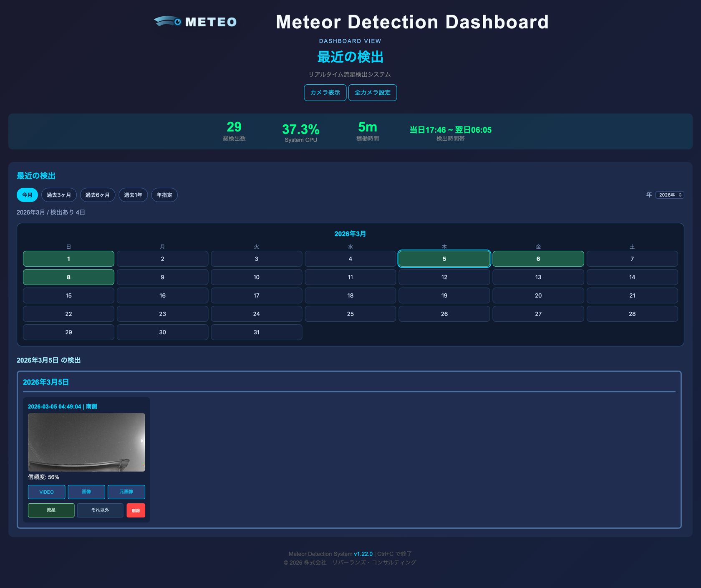Screen dimensions: 701x588
Task: Switch to the 過去6ヶ月 filter
Action: point(97,195)
